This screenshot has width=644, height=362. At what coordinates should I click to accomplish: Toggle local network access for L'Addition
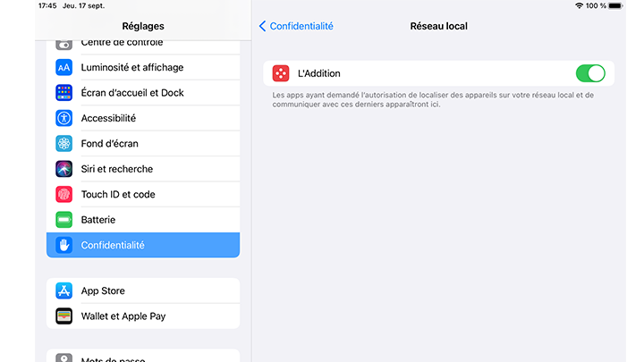point(590,73)
